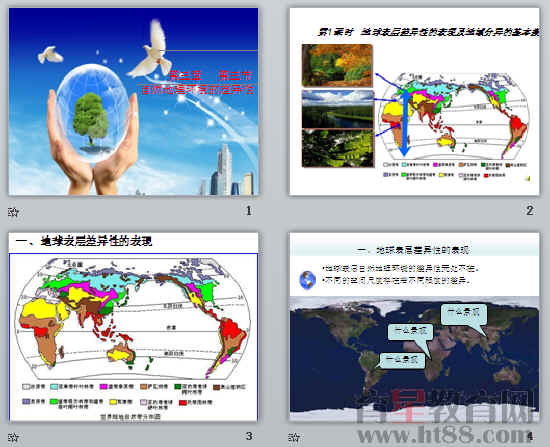Click animation star icon below slide 4
Viewport: 550px width, 447px height.
coord(294,437)
